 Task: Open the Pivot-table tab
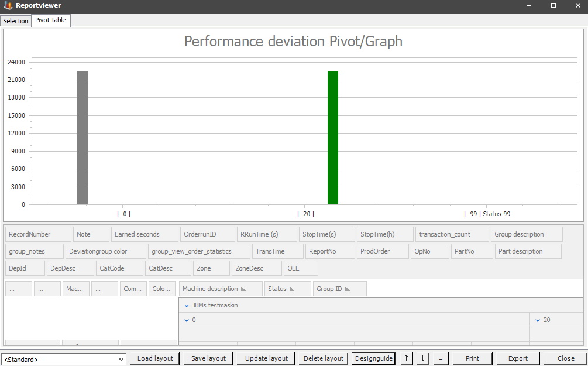point(50,19)
